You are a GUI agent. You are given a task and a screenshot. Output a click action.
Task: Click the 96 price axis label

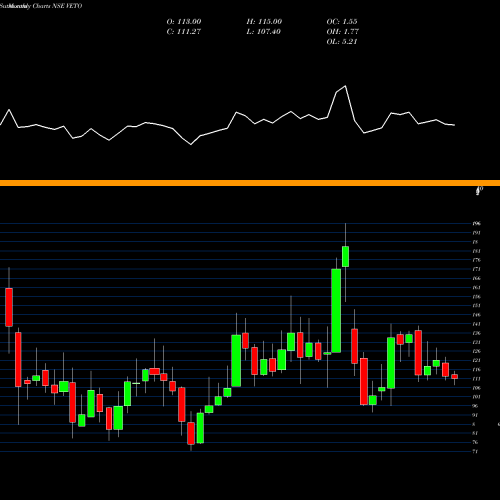476,406
